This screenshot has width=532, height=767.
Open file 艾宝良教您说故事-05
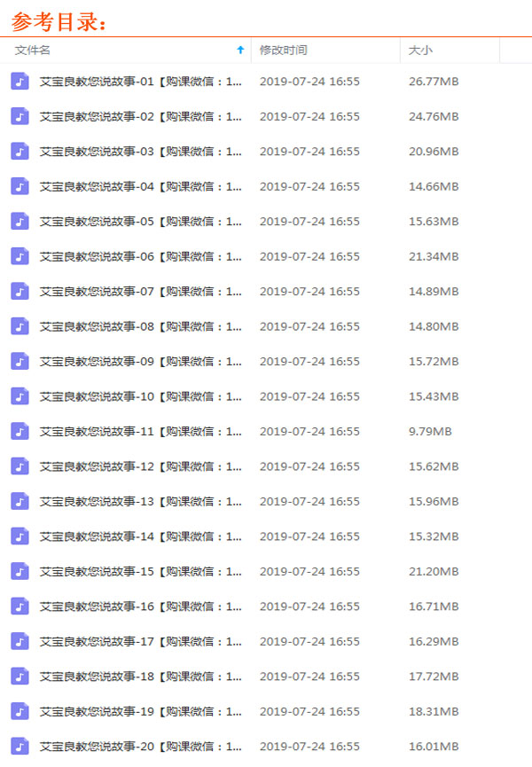pyautogui.click(x=140, y=222)
